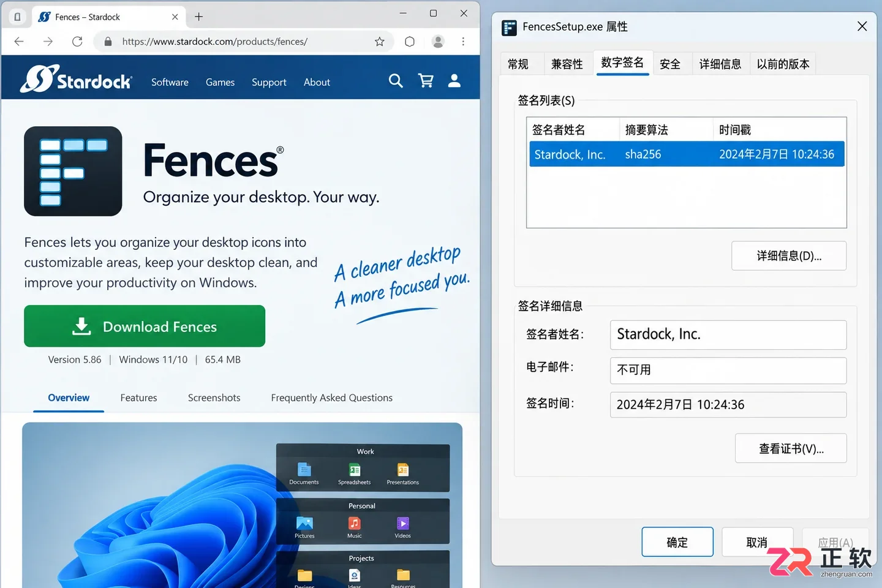
Task: Click the 签名时间 field in signature details
Action: (728, 405)
